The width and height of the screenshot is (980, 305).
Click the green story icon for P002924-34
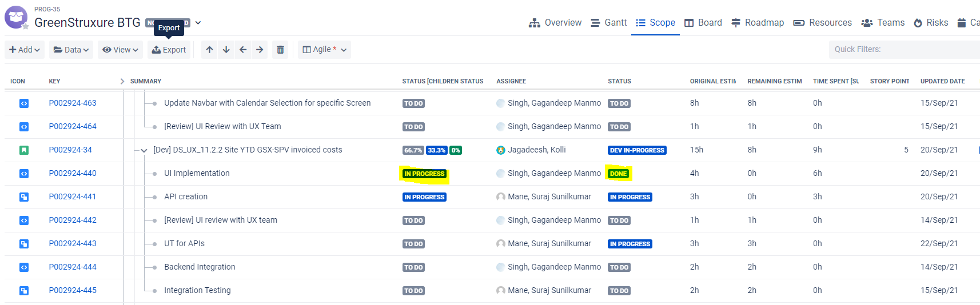click(24, 150)
